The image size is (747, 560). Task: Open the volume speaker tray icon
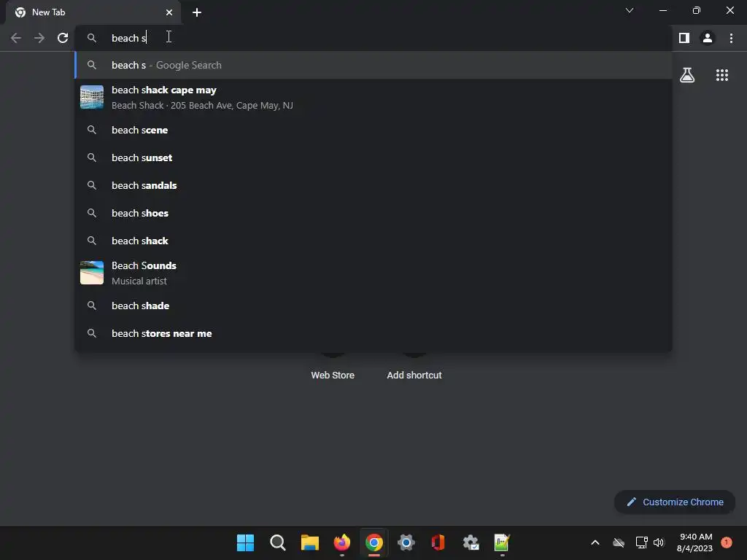(x=659, y=542)
